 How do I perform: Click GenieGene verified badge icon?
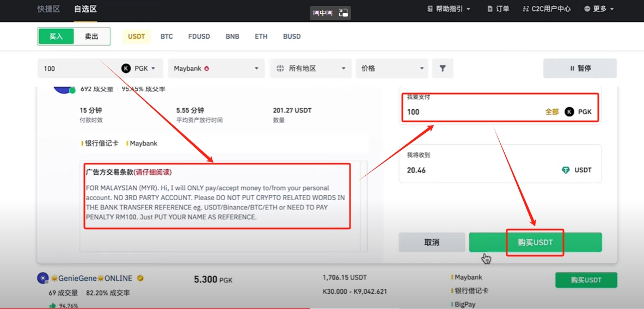pyautogui.click(x=140, y=279)
